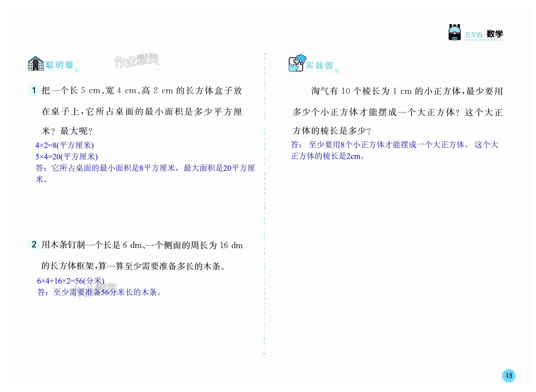The image size is (536, 392).
Task: Click the formula 6×4+16×2=56(分米)
Action: (71, 281)
